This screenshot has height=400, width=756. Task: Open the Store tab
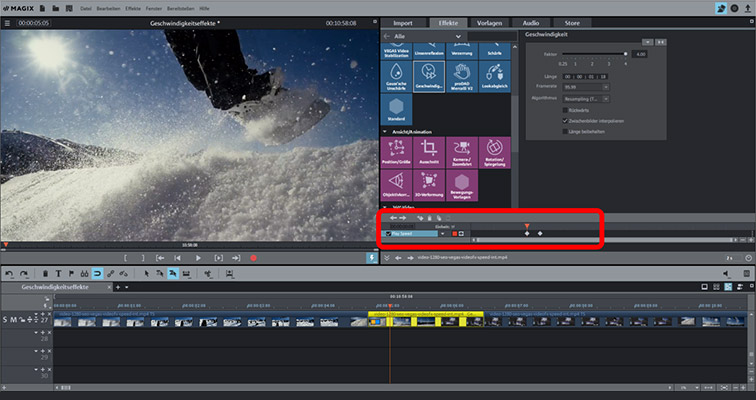572,23
